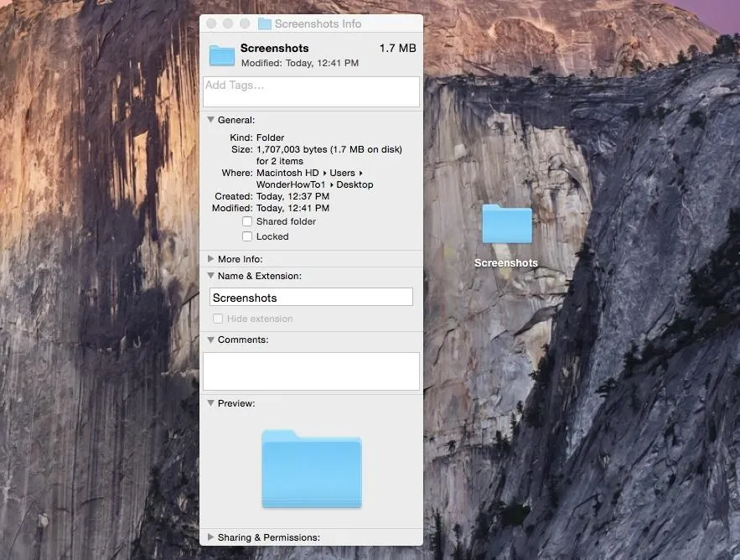The image size is (740, 560).
Task: Close the Screenshots Info window
Action: (x=211, y=23)
